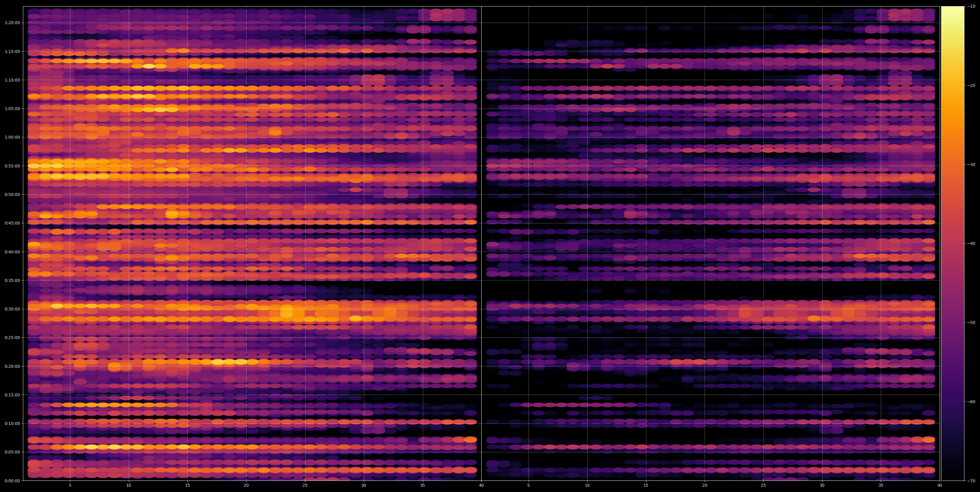Click the 1:05:00 y-axis tick label
This screenshot has height=492, width=980.
tap(12, 109)
